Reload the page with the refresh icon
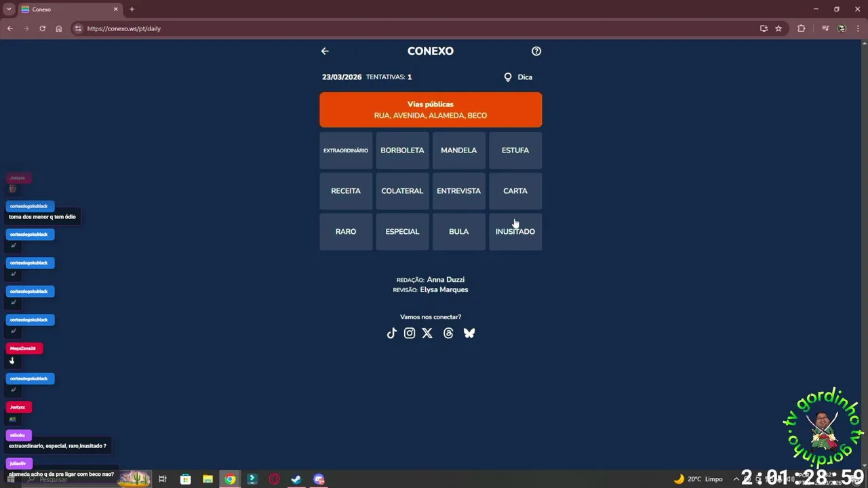The image size is (868, 488). 42,28
